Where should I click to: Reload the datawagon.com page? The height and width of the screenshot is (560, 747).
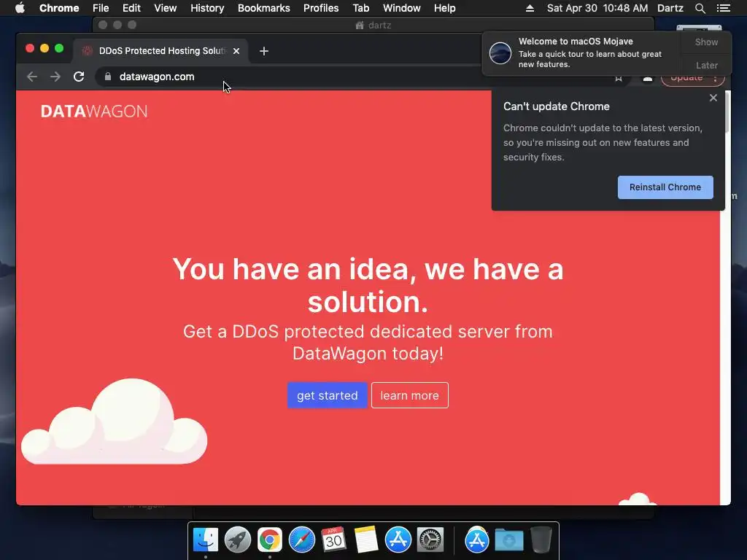(x=79, y=77)
